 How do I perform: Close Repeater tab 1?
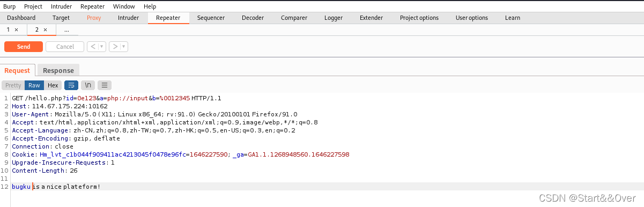(16, 30)
